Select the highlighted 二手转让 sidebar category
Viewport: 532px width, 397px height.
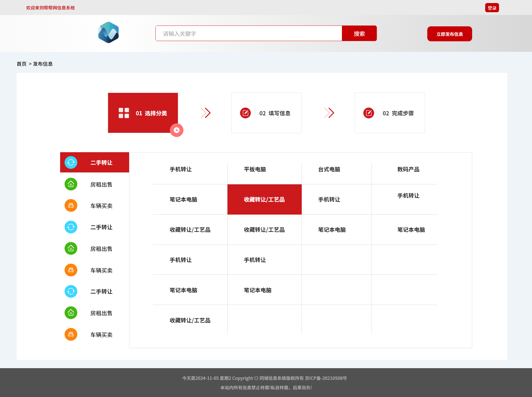[x=101, y=163]
